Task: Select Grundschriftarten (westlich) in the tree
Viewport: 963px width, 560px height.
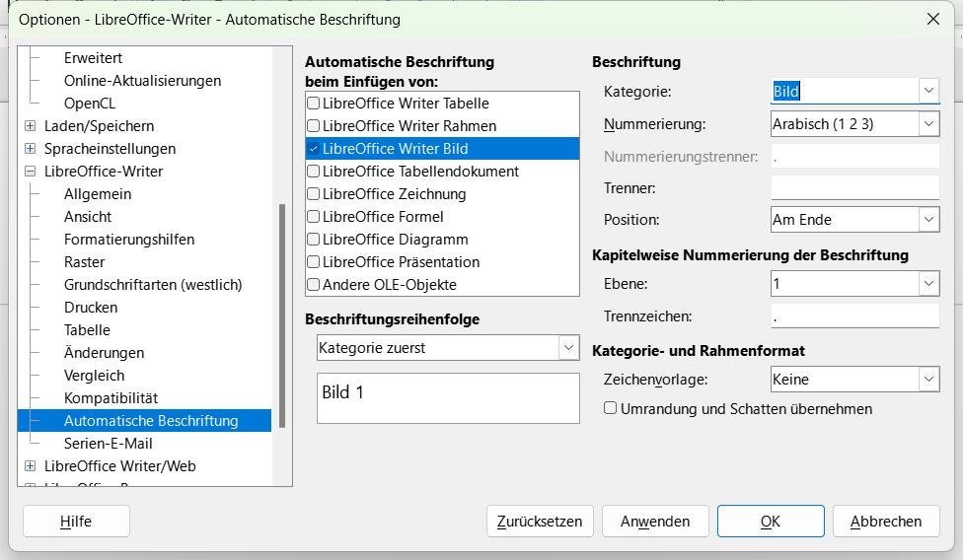Action: coord(153,285)
